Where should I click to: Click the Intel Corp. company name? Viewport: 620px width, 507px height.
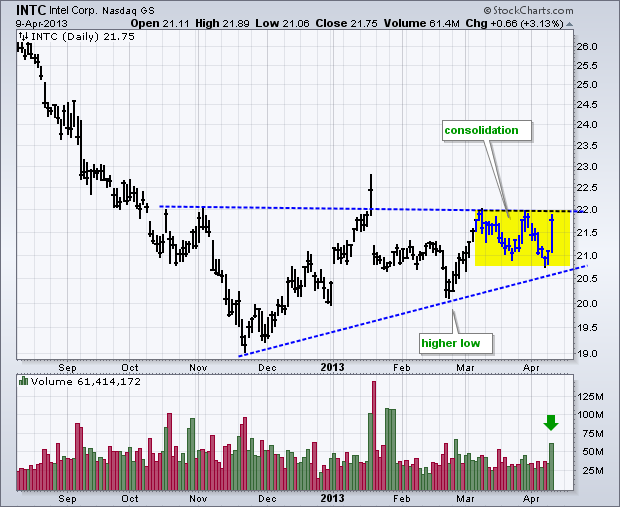[74, 10]
